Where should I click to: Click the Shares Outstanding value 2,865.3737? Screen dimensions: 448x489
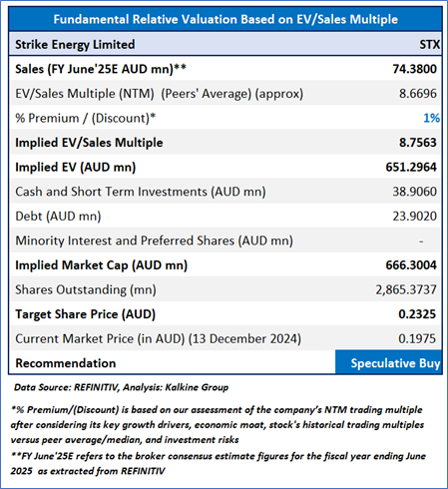[x=406, y=289]
